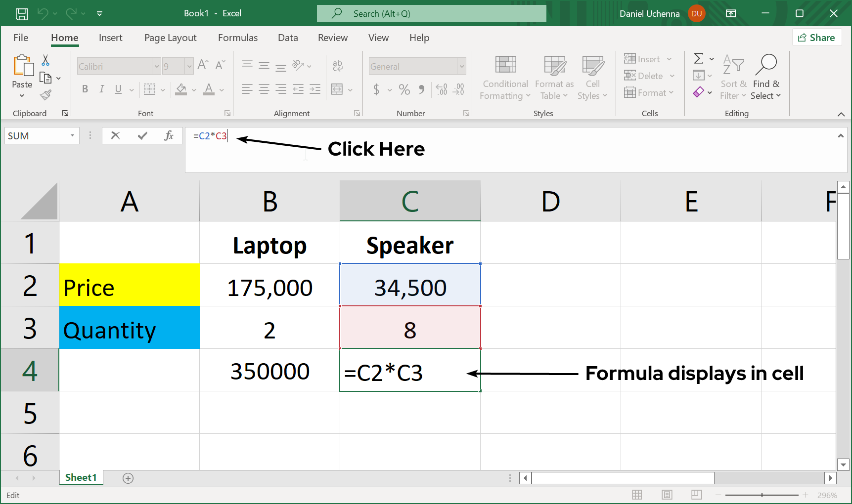Open the Ribbon Display Options button
This screenshot has width=852, height=504.
pos(730,14)
